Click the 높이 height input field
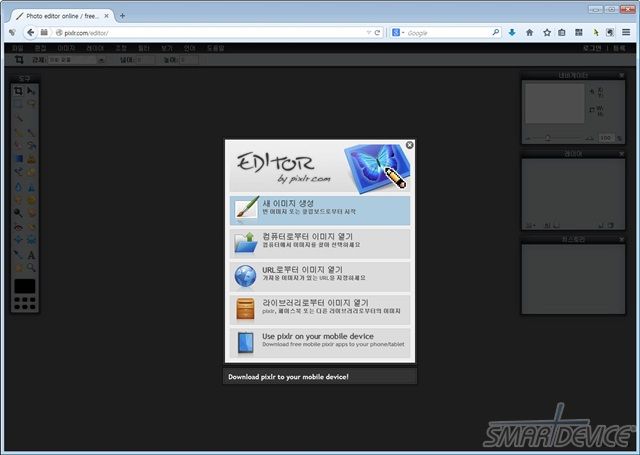 (x=189, y=60)
